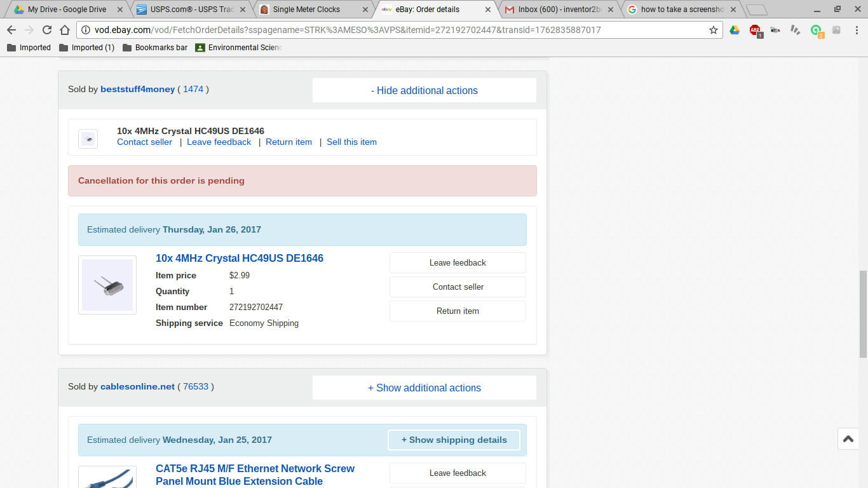868x488 pixels.
Task: Click the small camera-like extension icon
Action: pyautogui.click(x=775, y=30)
